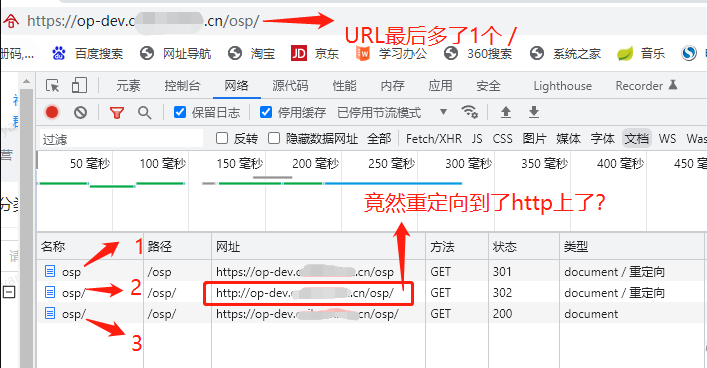Switch to the 元素 tab

coord(128,86)
